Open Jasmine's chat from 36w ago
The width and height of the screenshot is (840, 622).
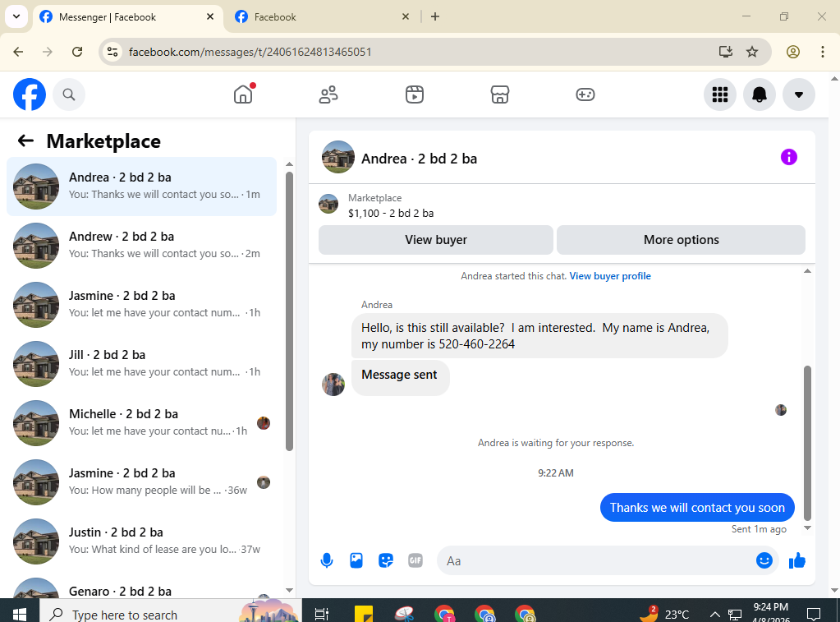click(141, 481)
